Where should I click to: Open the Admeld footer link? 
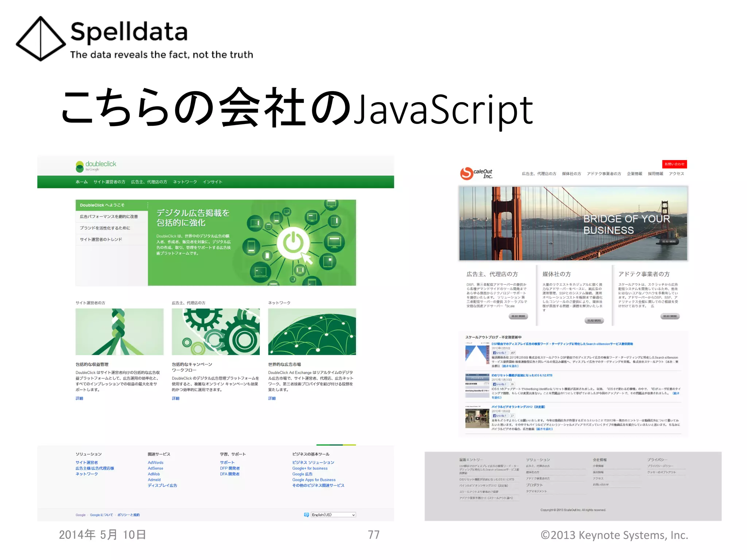coord(154,480)
